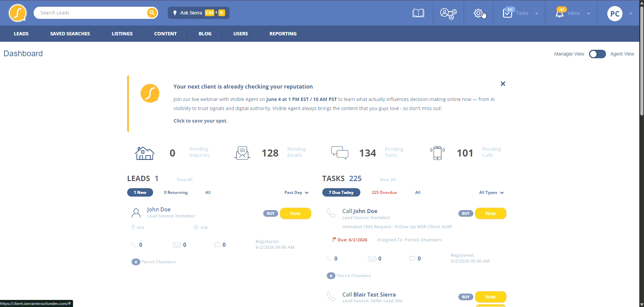The width and height of the screenshot is (644, 307).
Task: Open John Doe lead name link
Action: click(x=159, y=209)
